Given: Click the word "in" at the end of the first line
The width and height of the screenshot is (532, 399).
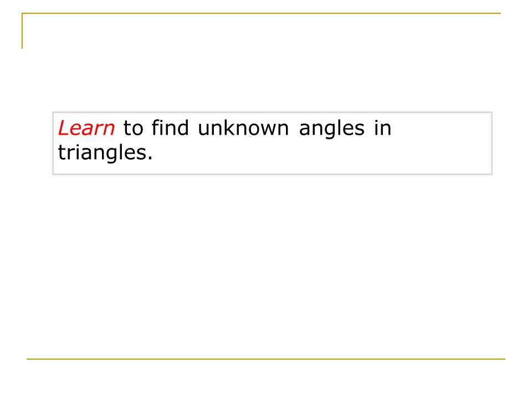Looking at the screenshot, I should pos(383,128).
